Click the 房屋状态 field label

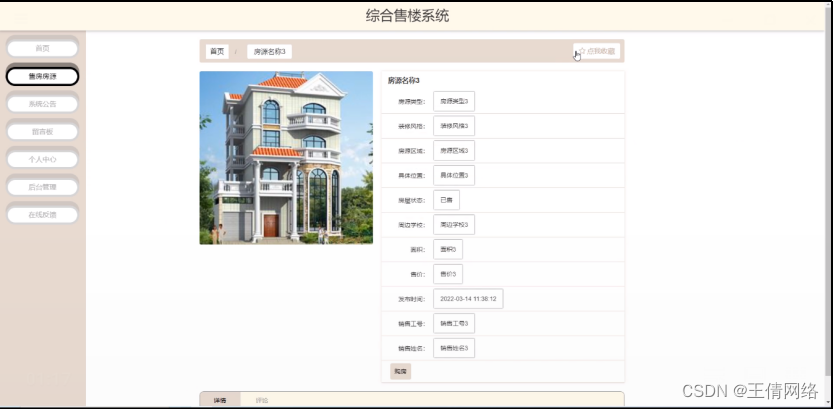[412, 201]
